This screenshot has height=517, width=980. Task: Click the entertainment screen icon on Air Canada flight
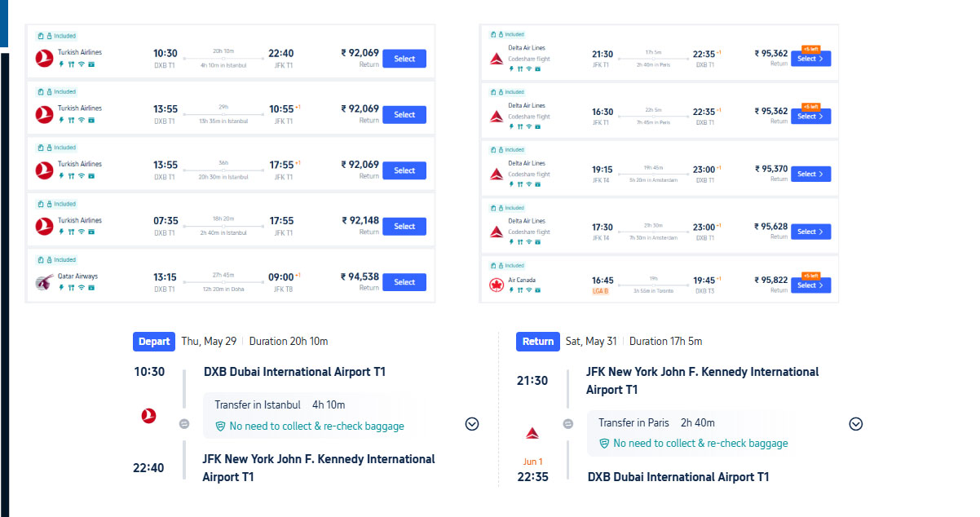click(x=537, y=290)
